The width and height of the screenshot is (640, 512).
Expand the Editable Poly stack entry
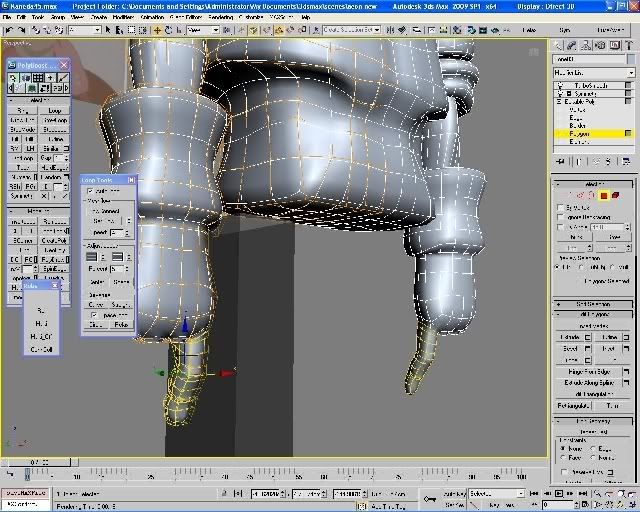(557, 103)
